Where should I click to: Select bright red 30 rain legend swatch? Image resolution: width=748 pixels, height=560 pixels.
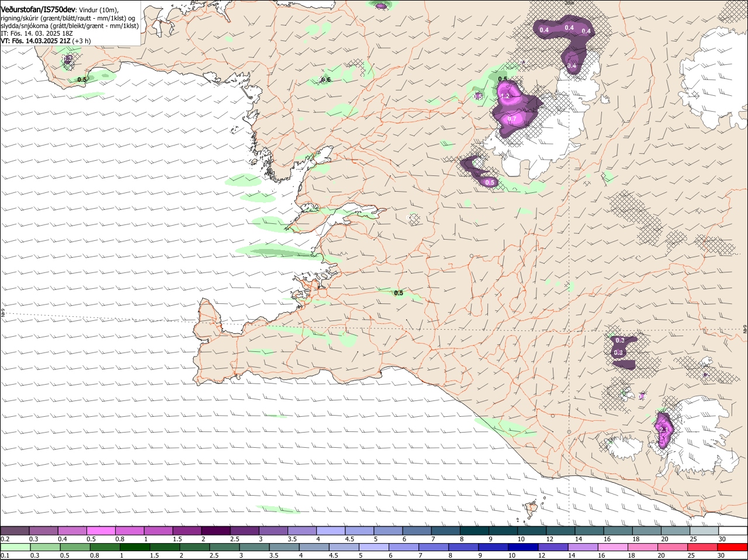point(733,547)
